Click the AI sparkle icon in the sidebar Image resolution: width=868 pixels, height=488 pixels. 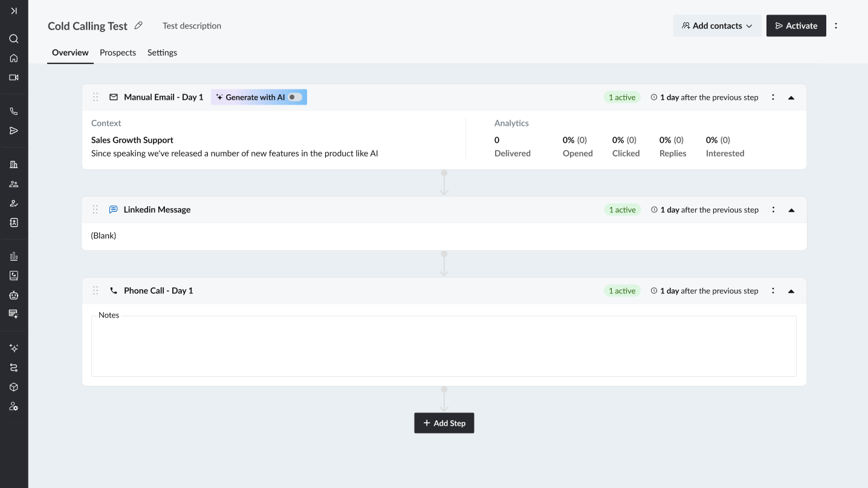(x=14, y=348)
